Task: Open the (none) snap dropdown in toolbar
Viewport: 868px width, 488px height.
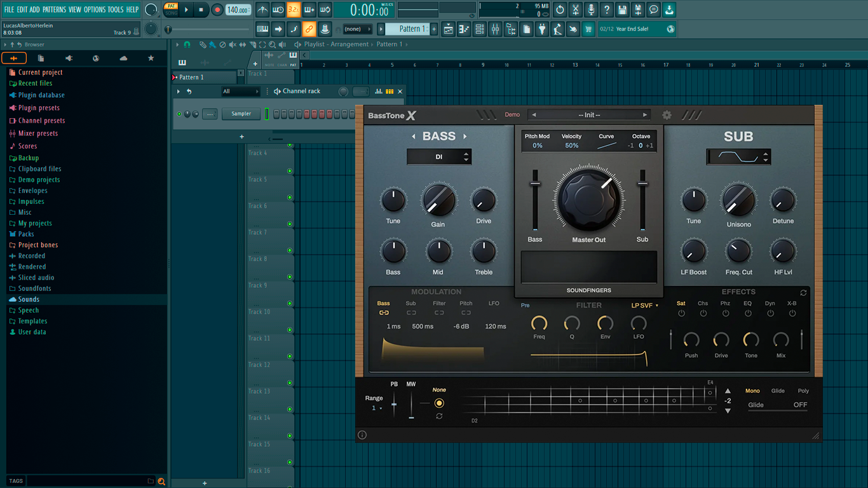Action: pyautogui.click(x=358, y=29)
